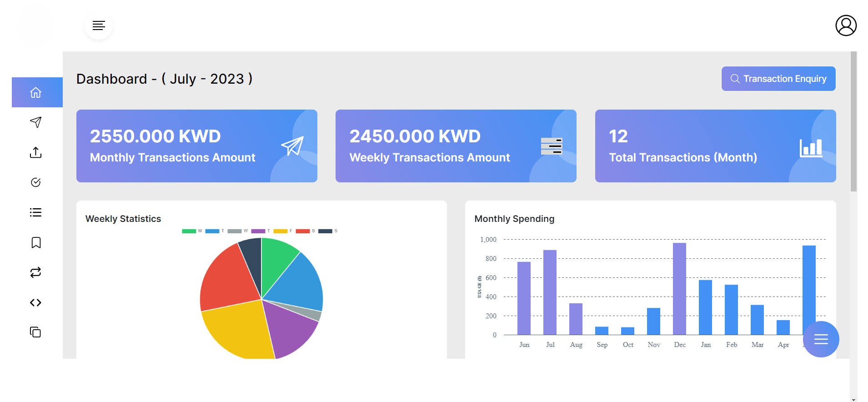This screenshot has width=868, height=402.
Task: Open the upload icon in sidebar
Action: pyautogui.click(x=36, y=152)
